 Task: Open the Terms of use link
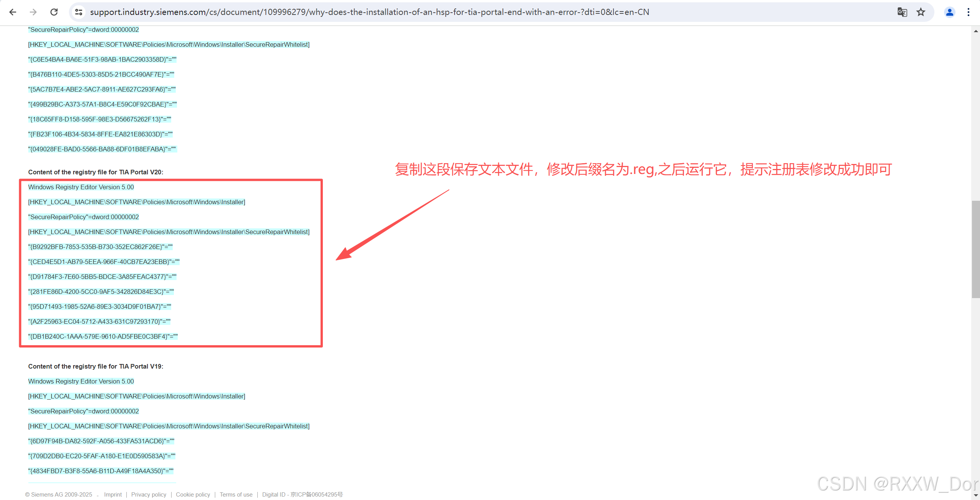[x=236, y=495]
